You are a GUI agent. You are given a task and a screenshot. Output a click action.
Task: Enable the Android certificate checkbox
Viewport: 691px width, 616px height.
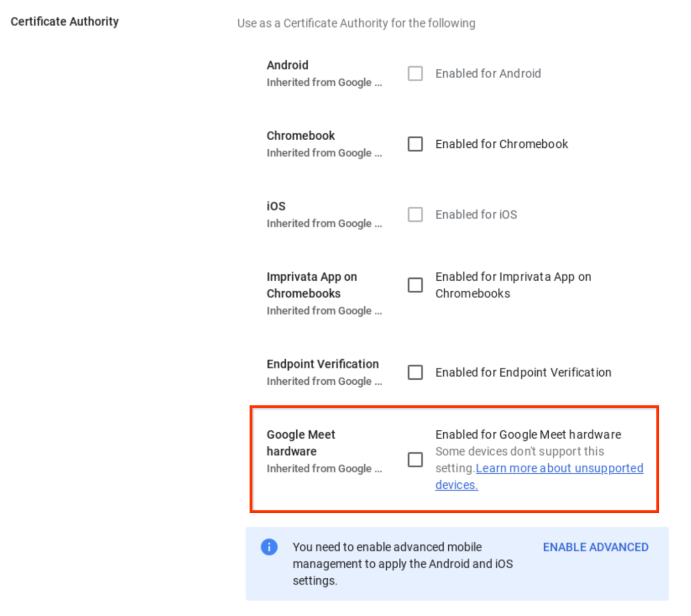point(415,74)
